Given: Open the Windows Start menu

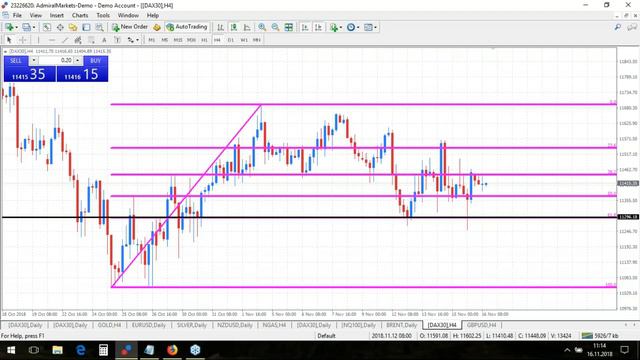Looking at the screenshot, I should click(x=11, y=350).
